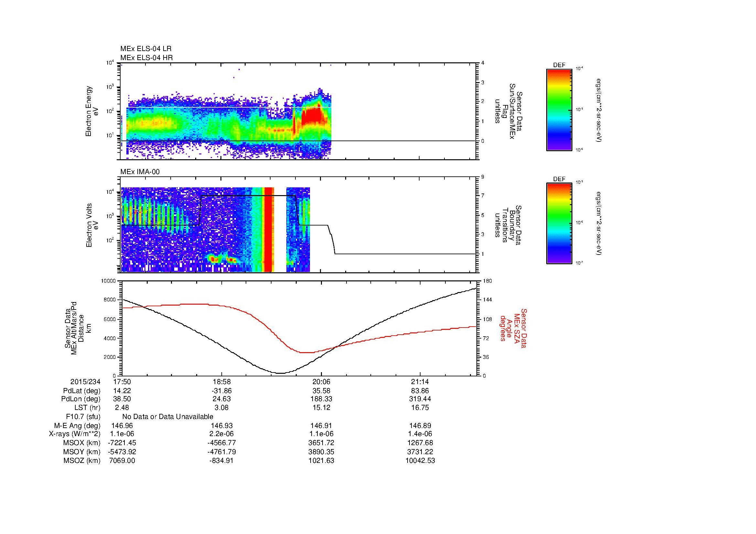
Task: Click the date label '2015/234'
Action: (x=85, y=382)
